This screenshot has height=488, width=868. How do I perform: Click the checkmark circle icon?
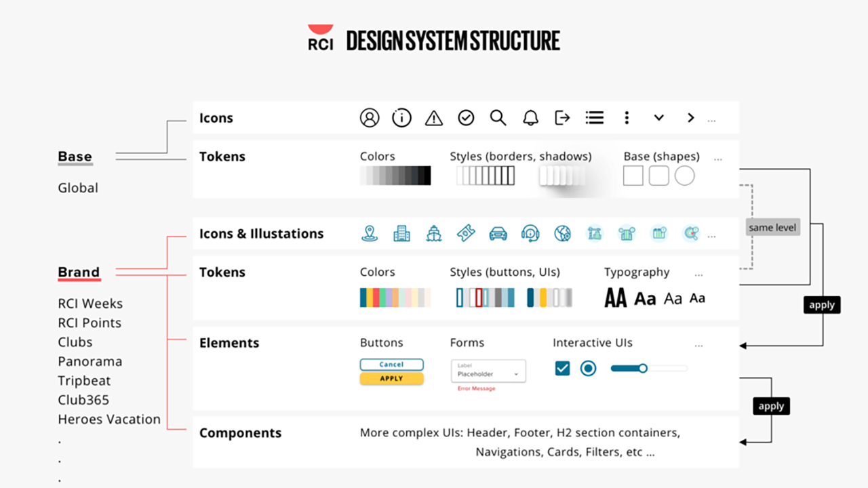pos(466,118)
